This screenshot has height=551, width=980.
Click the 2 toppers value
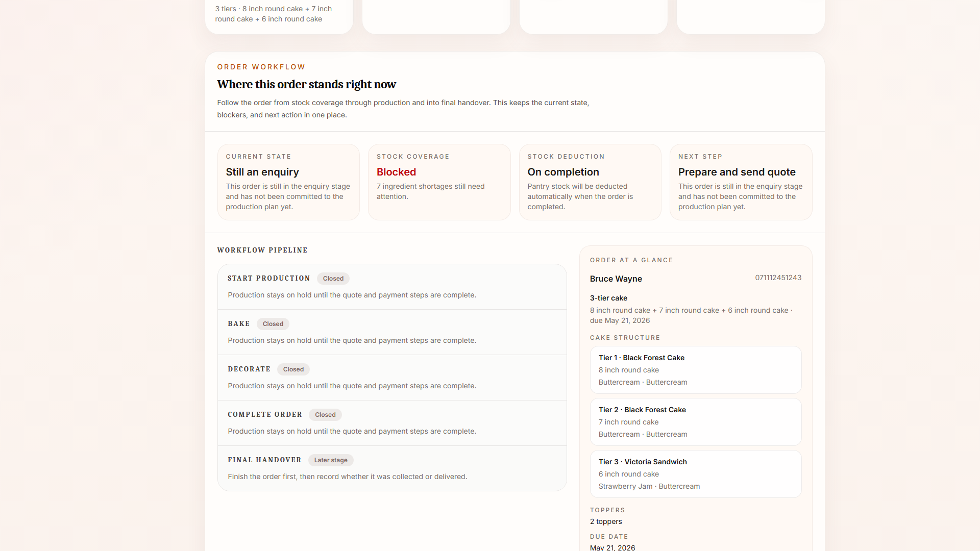(x=606, y=521)
